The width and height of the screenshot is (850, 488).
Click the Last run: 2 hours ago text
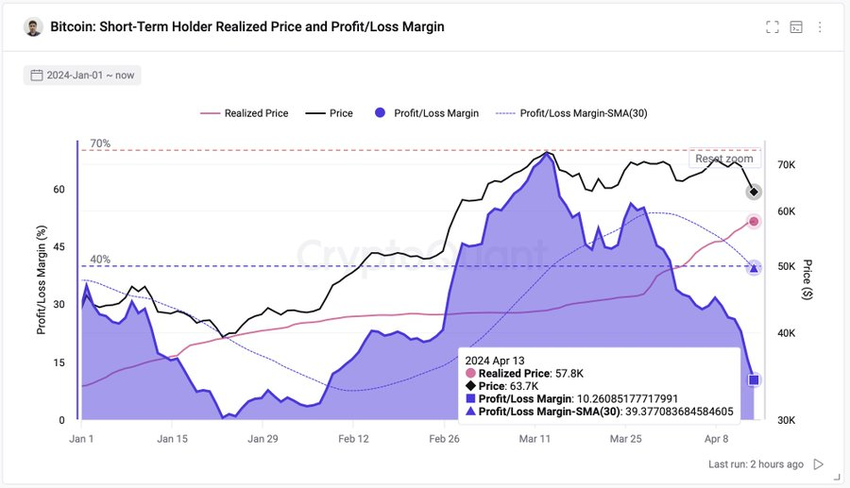coord(755,464)
